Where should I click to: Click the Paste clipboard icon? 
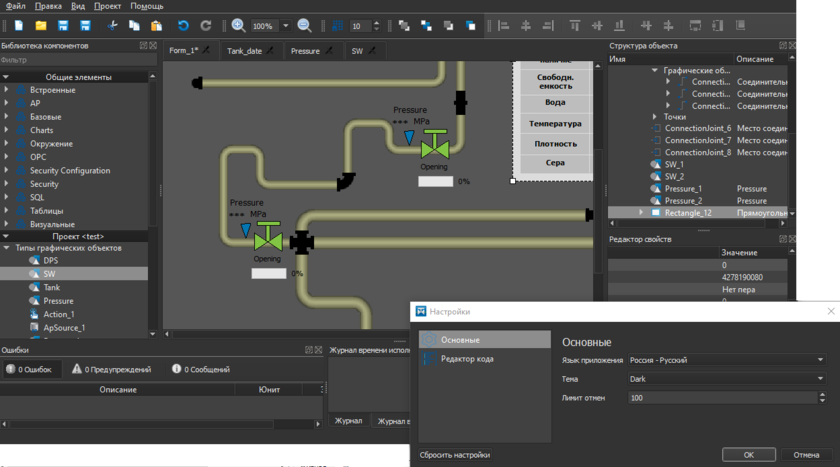157,25
